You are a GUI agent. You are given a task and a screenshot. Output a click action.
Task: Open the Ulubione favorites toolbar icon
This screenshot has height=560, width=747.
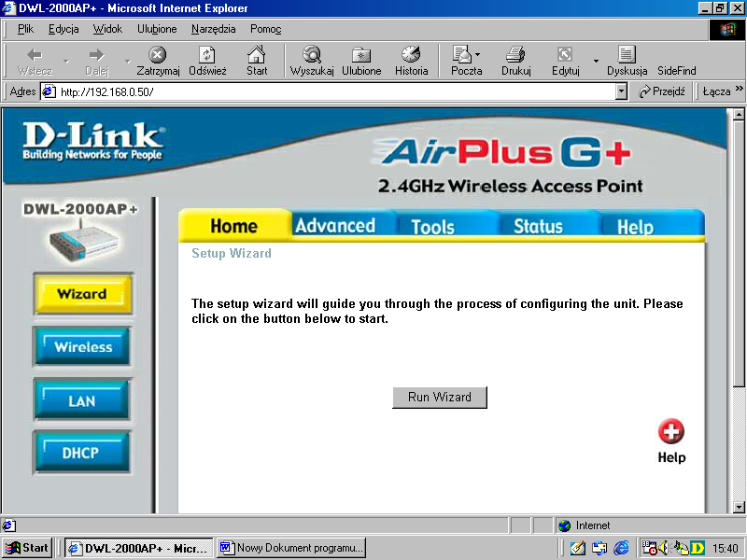[361, 55]
